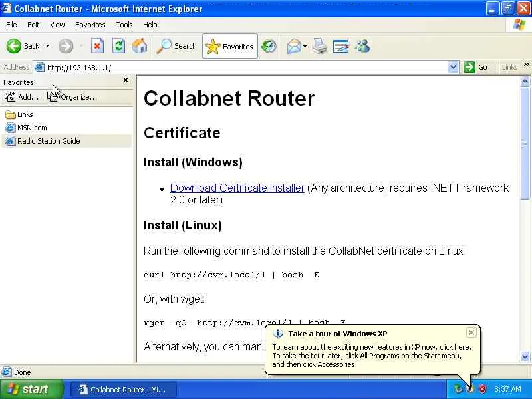Close the Favorites side panel
This screenshot has height=399, width=532.
pos(126,80)
